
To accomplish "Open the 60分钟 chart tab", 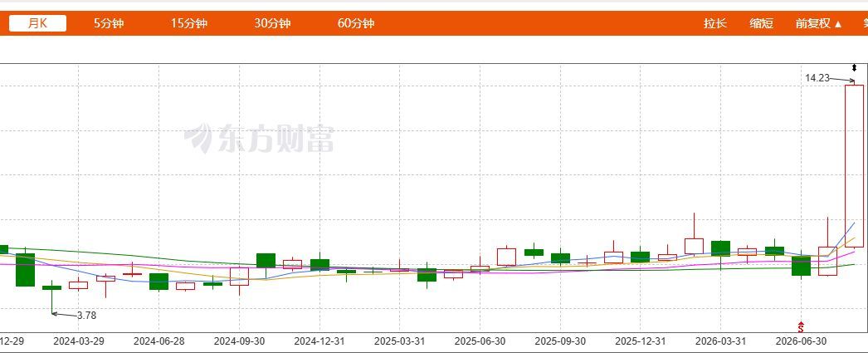I will (x=356, y=23).
